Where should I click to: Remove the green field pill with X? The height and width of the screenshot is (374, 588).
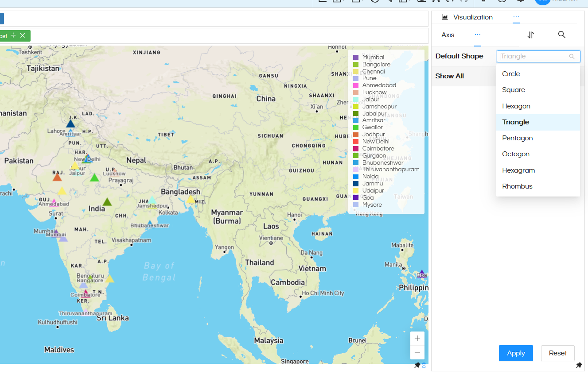click(x=23, y=35)
